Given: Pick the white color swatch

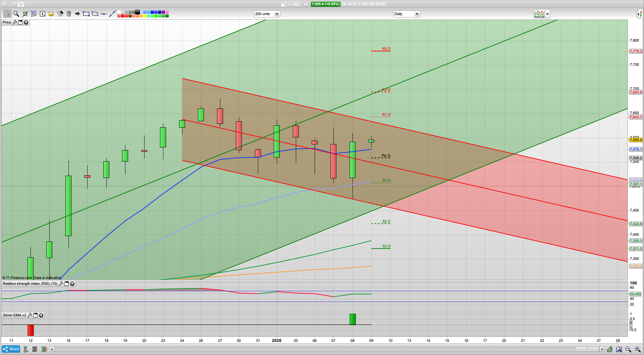Looking at the screenshot, I should click(x=119, y=12).
